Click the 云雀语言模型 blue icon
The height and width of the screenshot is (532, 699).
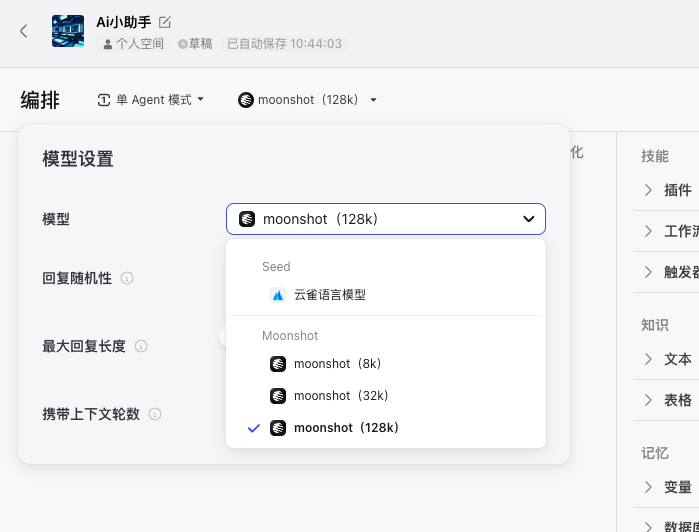[278, 295]
